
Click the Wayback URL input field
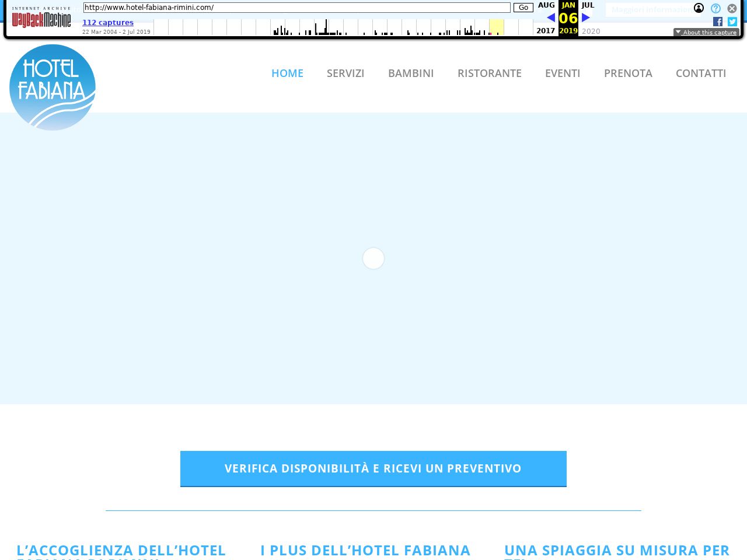296,8
